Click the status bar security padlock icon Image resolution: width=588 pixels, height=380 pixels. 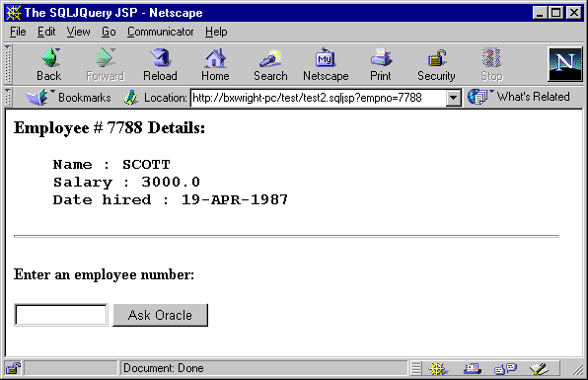pos(14,368)
